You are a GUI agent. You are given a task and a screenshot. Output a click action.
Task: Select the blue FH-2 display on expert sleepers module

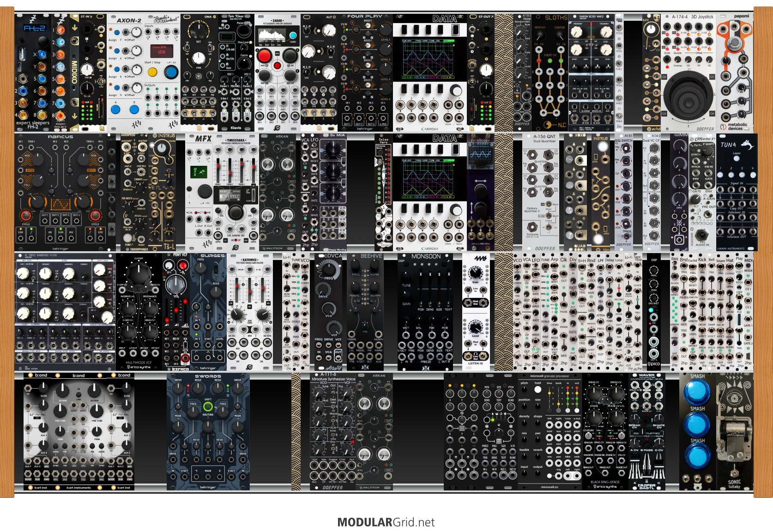pyautogui.click(x=35, y=29)
